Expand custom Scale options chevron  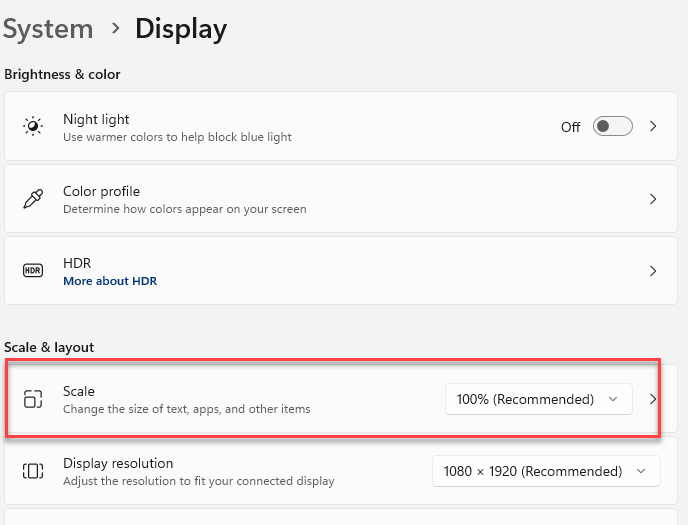point(653,399)
